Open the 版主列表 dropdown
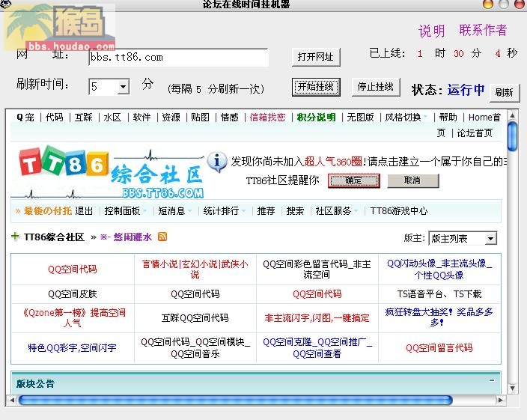 pos(490,239)
